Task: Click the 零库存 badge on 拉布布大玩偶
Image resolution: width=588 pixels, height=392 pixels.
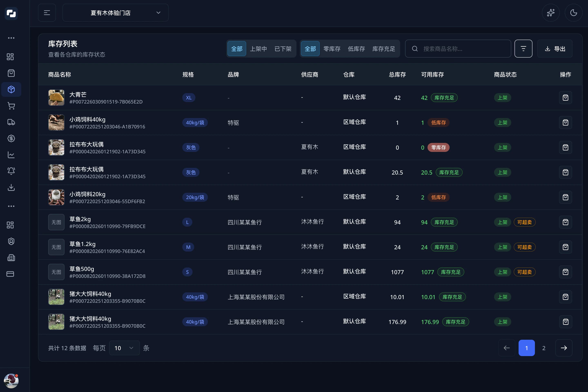Action: (438, 147)
